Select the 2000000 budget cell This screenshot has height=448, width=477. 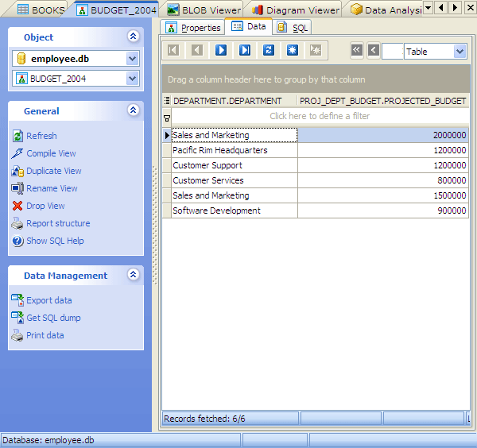[383, 135]
